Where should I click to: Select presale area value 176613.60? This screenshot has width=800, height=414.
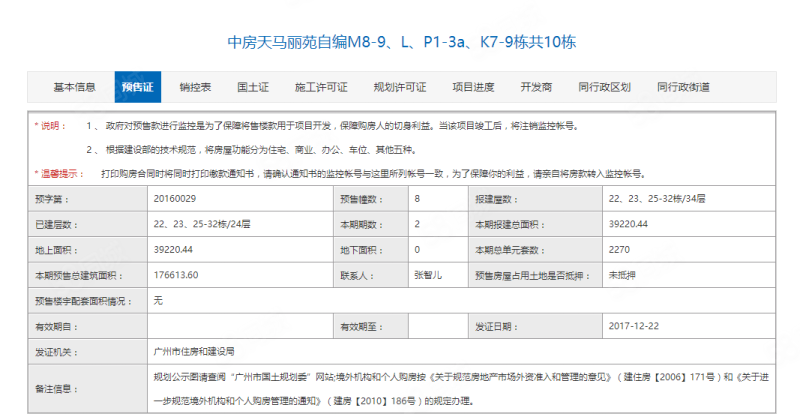176,275
